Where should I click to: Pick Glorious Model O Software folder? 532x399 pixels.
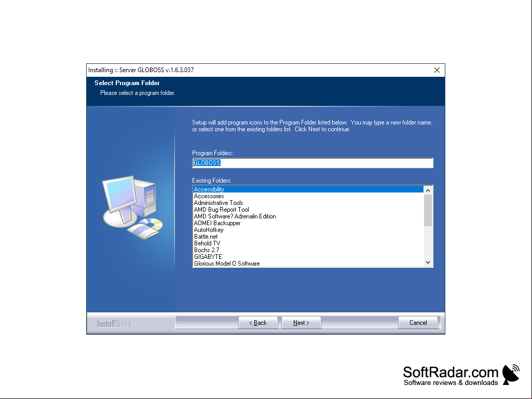308,264
